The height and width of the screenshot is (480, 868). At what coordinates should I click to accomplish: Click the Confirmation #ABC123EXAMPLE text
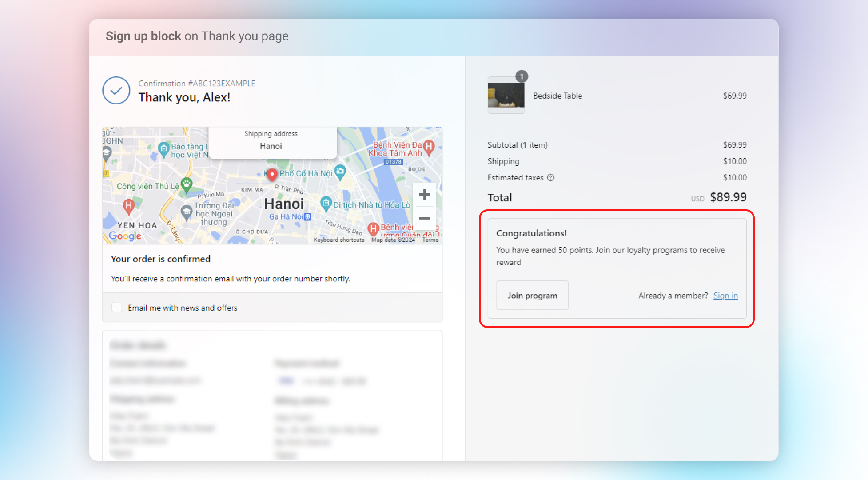pyautogui.click(x=197, y=84)
